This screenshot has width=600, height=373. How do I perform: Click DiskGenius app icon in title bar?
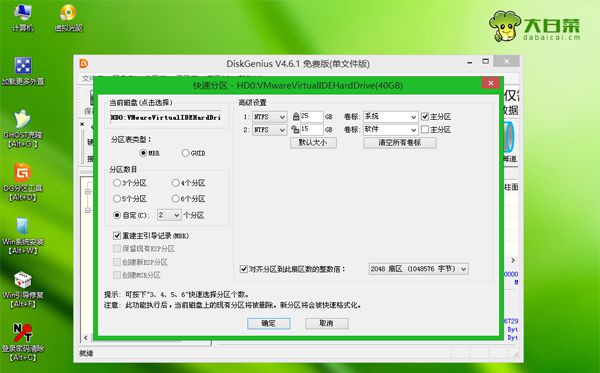coord(84,63)
